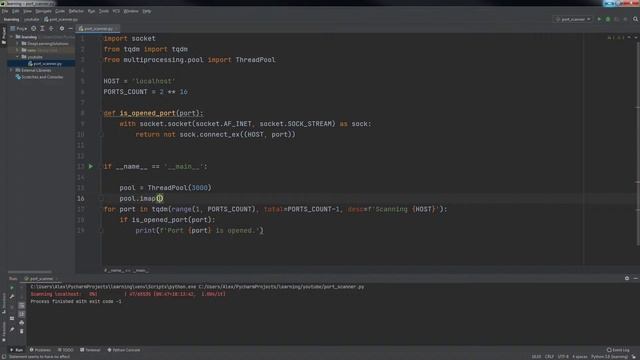Select the port_scanner.py editor tab
This screenshot has width=640, height=360.
[x=98, y=29]
